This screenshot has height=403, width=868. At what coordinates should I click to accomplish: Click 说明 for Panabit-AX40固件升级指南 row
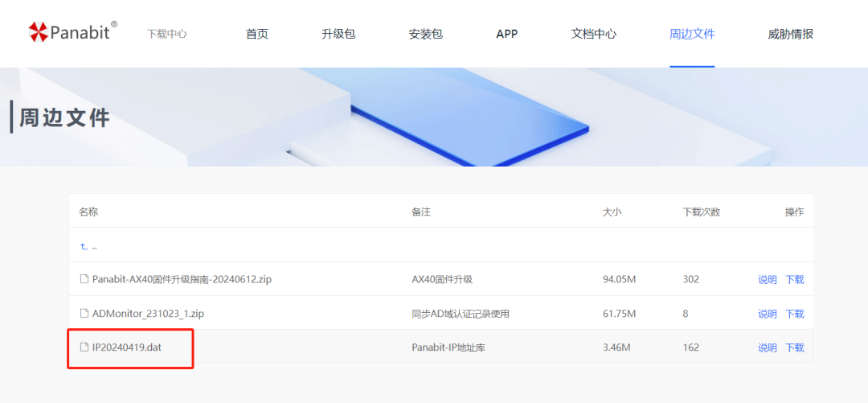click(x=768, y=279)
